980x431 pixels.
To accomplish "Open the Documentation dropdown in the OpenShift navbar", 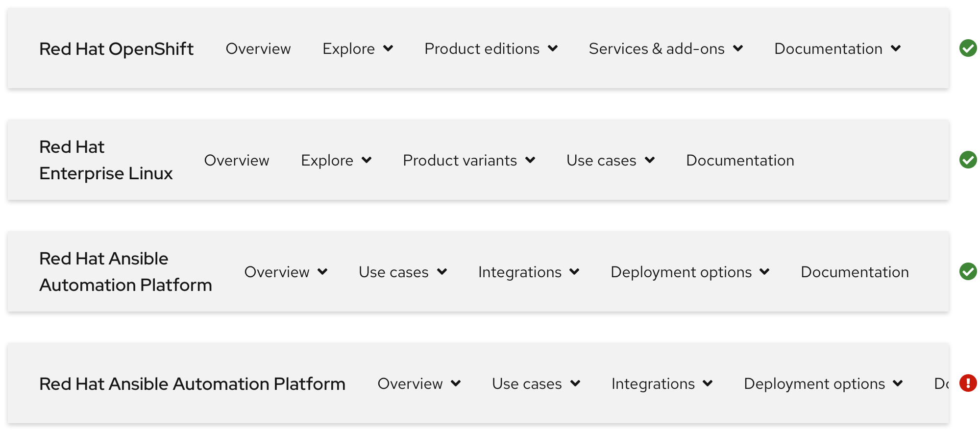I will click(837, 48).
